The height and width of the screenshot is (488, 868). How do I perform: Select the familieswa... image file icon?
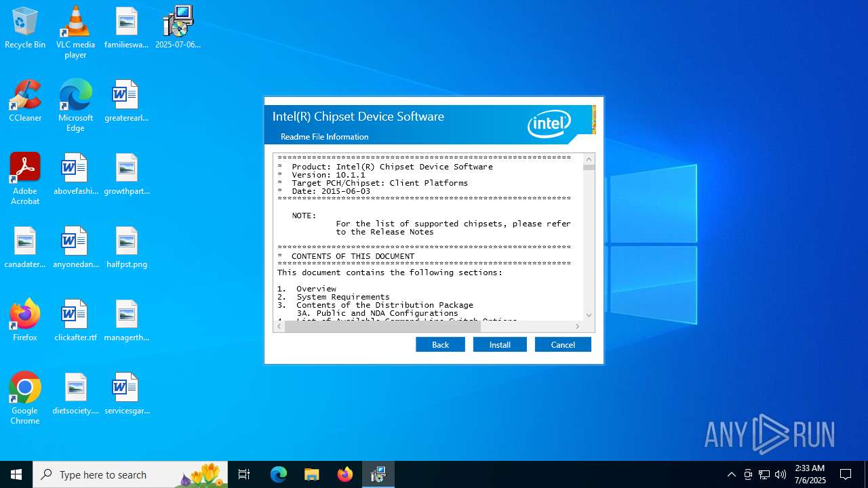[x=126, y=28]
